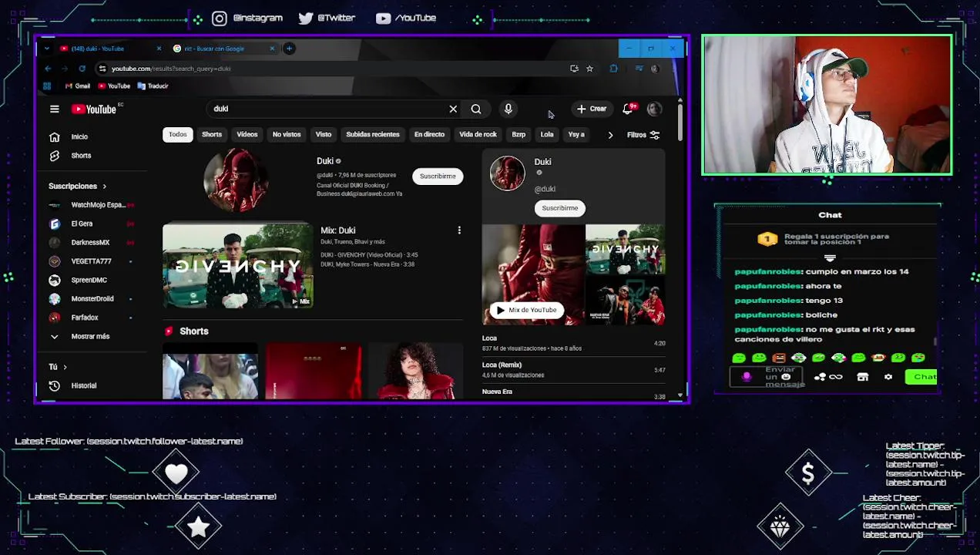980x555 pixels.
Task: Open the Gmail bookmark
Action: coord(78,86)
